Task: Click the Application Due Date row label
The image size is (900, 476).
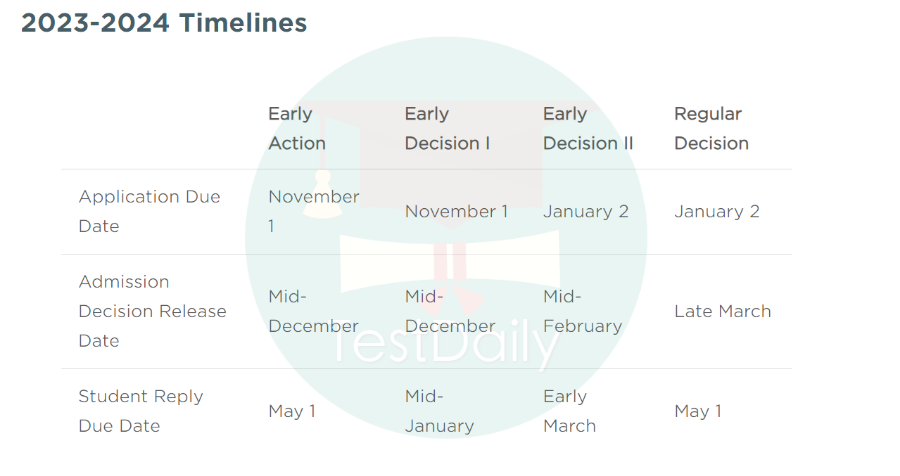Action: tap(149, 211)
